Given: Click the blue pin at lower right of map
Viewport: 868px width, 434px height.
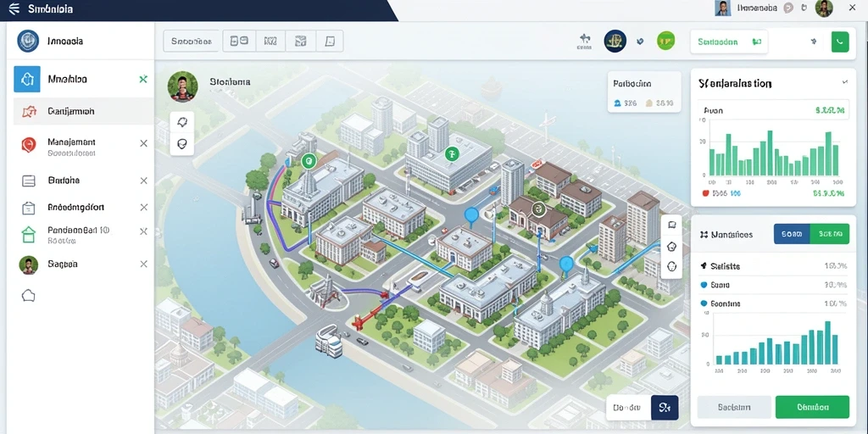Looking at the screenshot, I should coord(565,264).
